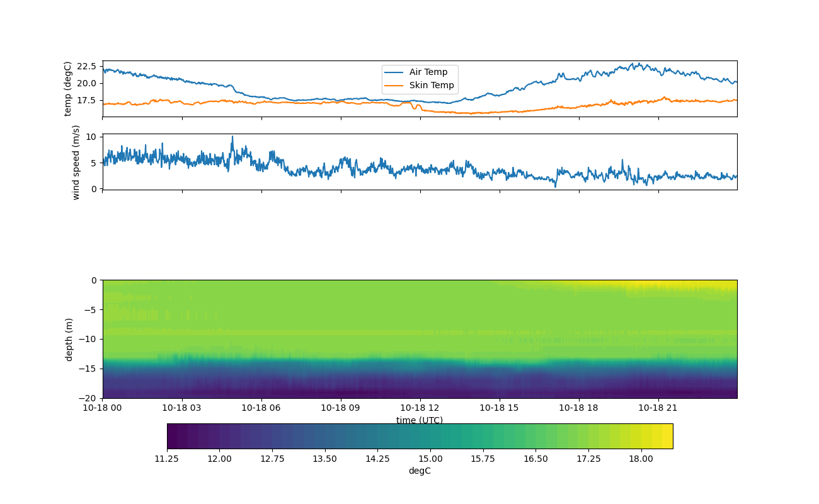Select the blue line sample in legend

395,72
